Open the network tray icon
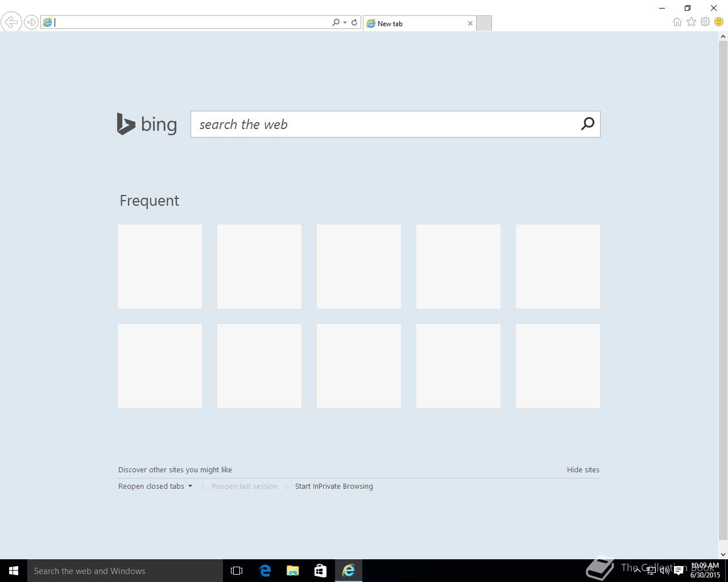 point(651,571)
